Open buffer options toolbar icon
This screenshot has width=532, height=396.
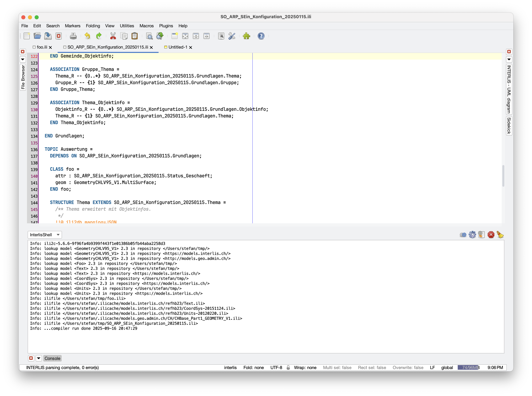coord(221,36)
